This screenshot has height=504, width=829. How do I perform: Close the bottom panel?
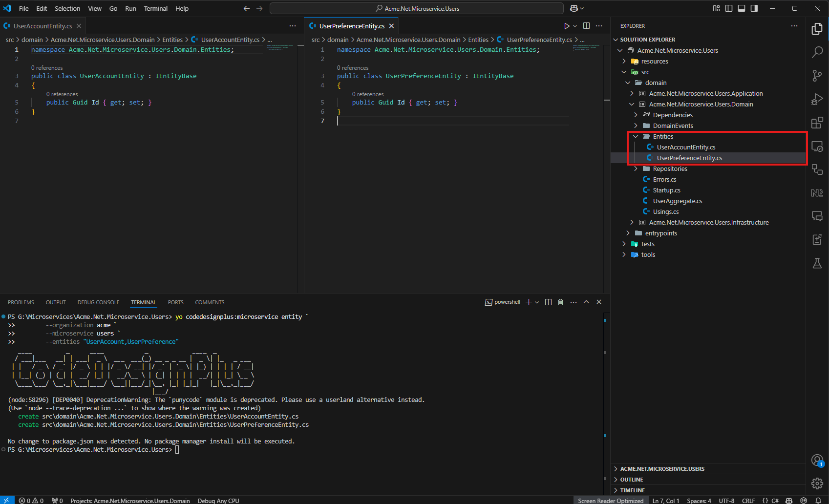click(x=599, y=302)
